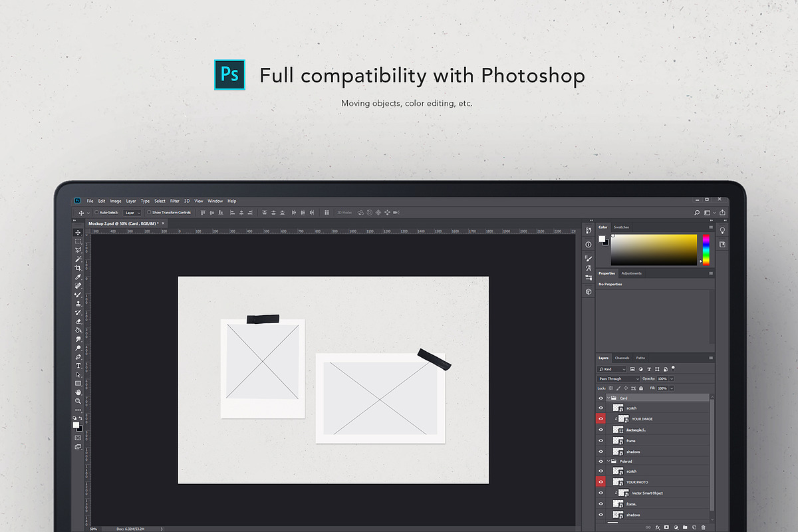Select the Magic Wand tool
Viewport: 798px width, 532px height.
[x=78, y=259]
